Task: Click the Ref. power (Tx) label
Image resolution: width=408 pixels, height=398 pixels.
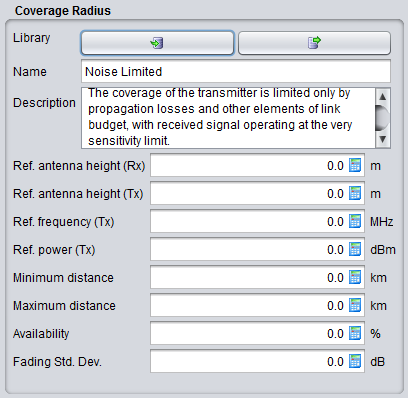Action: coord(54,250)
